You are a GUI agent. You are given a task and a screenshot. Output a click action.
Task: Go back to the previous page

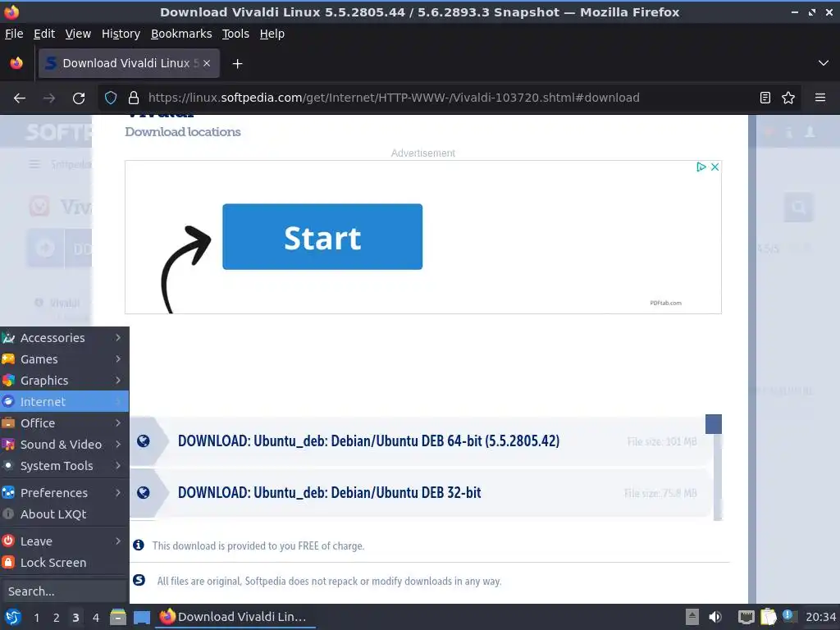[x=20, y=98]
